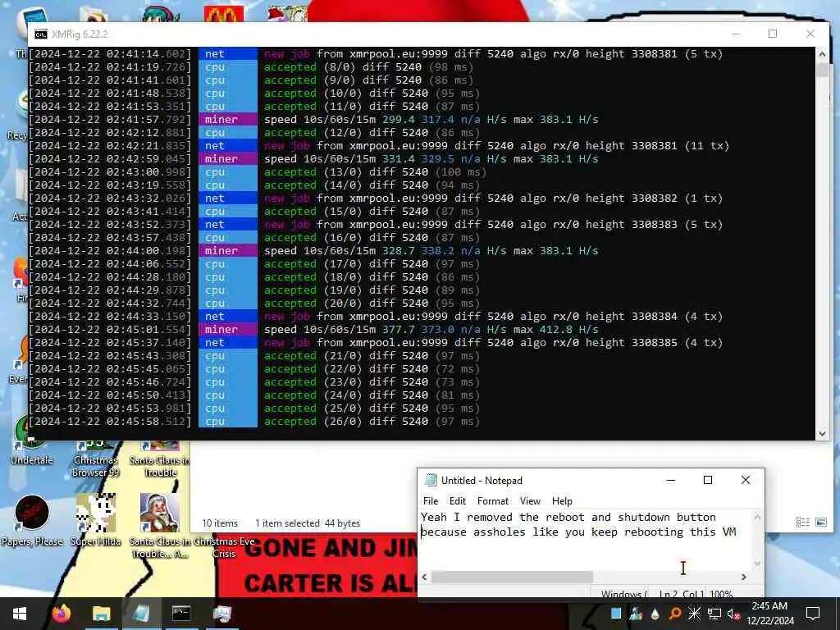The image size is (840, 630).
Task: Open Notepad View menu
Action: click(530, 501)
